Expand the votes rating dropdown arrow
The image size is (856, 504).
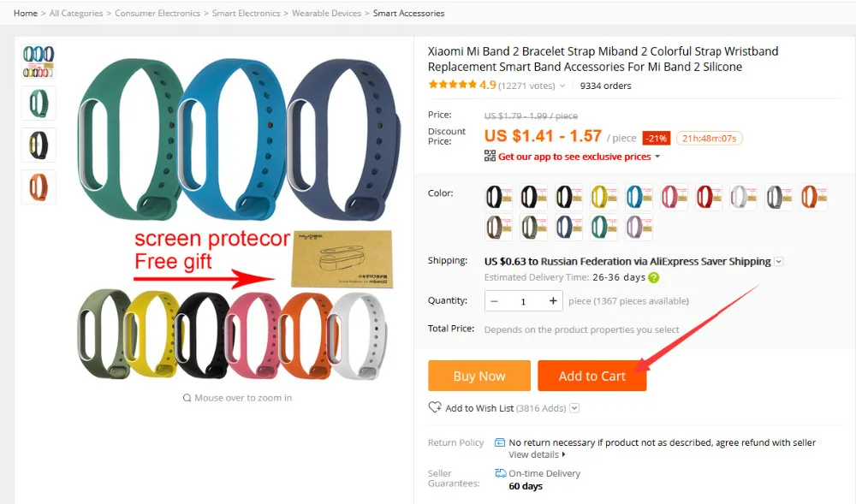(562, 86)
